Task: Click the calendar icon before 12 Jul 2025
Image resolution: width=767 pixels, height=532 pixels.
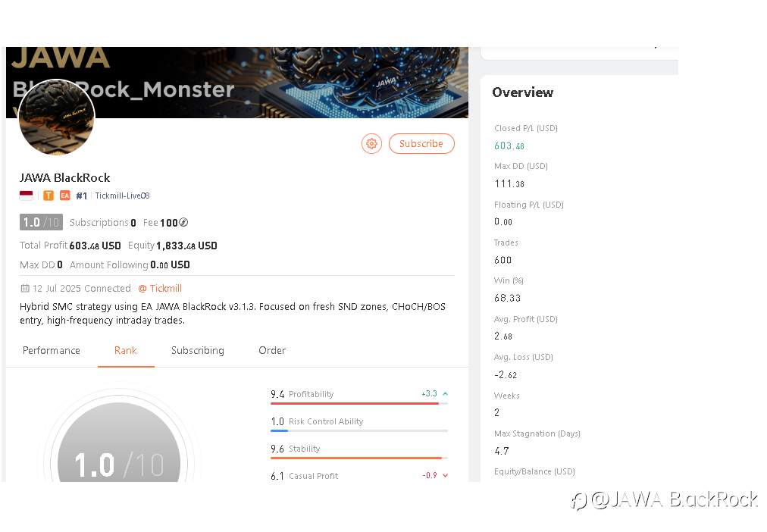Action: click(x=25, y=288)
